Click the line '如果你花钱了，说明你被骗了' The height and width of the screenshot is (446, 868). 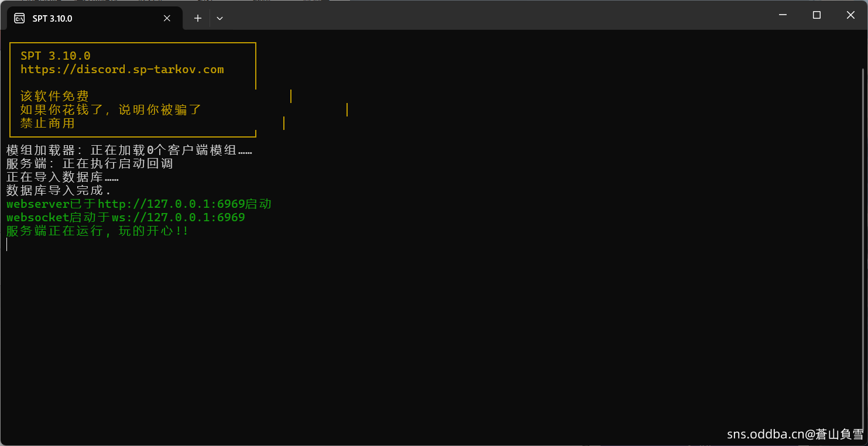click(x=111, y=110)
